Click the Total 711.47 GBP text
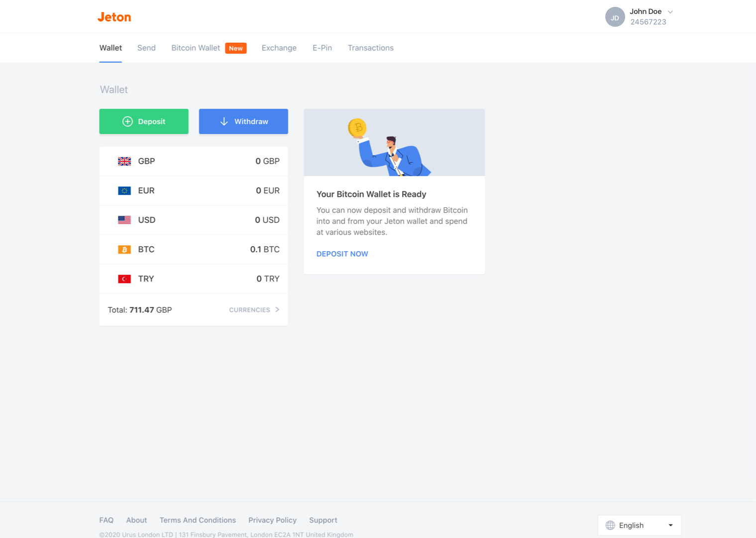 [x=140, y=310]
